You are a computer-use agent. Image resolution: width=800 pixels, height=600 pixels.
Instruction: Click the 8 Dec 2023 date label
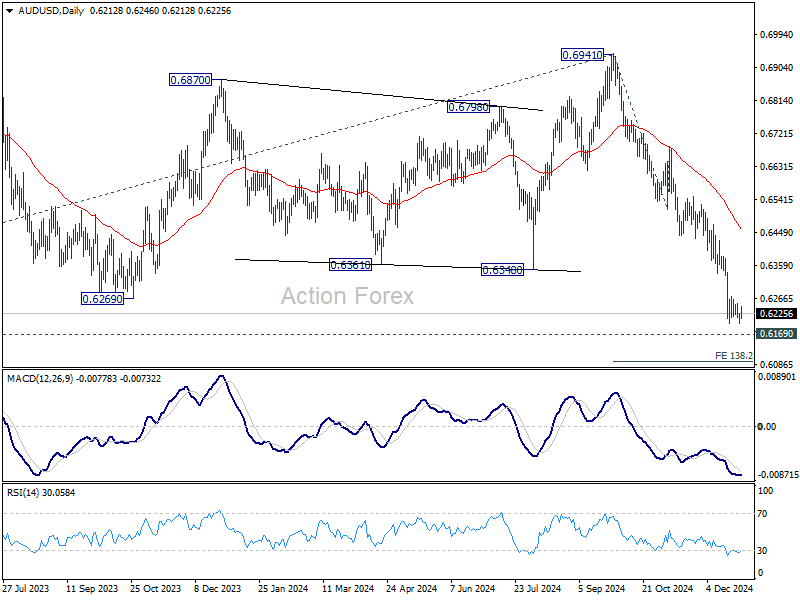click(x=218, y=588)
